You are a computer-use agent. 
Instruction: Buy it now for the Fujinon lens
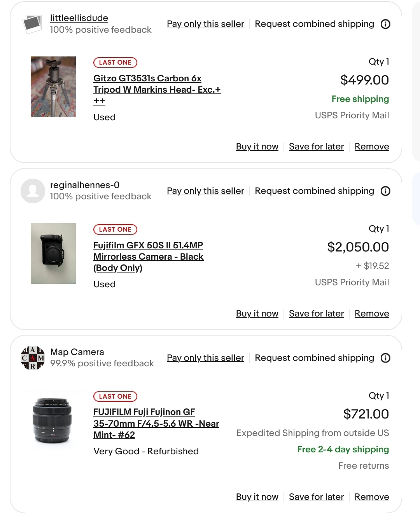[257, 497]
